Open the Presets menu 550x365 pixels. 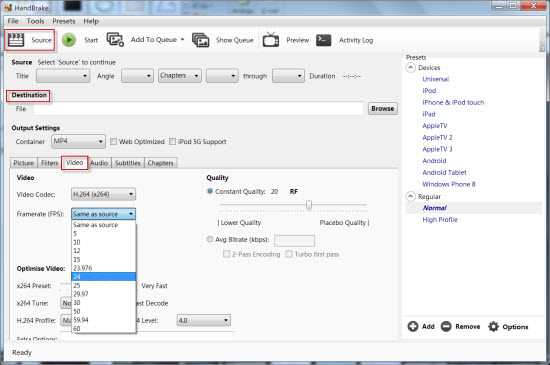tap(64, 21)
